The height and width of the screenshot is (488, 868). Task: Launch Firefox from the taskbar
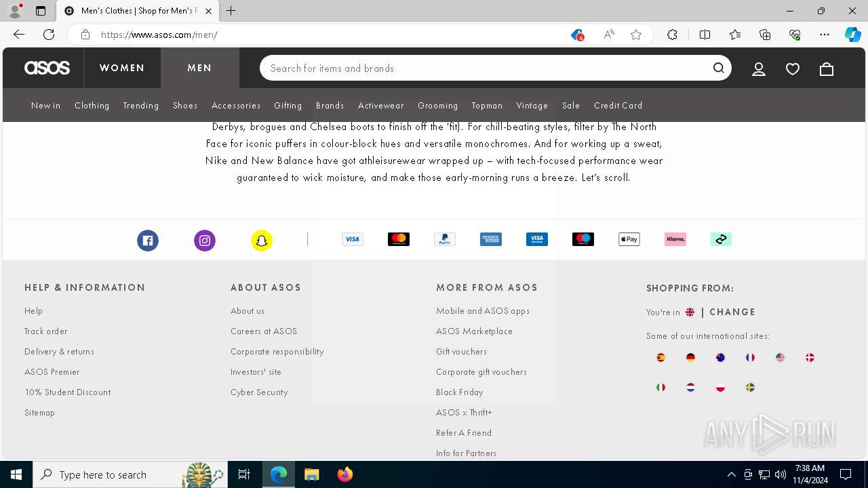(345, 474)
